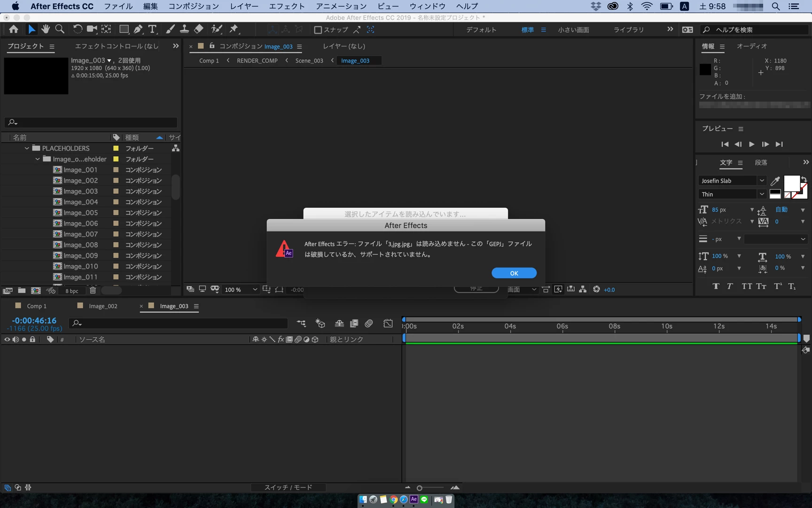Image resolution: width=812 pixels, height=508 pixels.
Task: Click the new composition icon in Project panel
Action: (36, 290)
